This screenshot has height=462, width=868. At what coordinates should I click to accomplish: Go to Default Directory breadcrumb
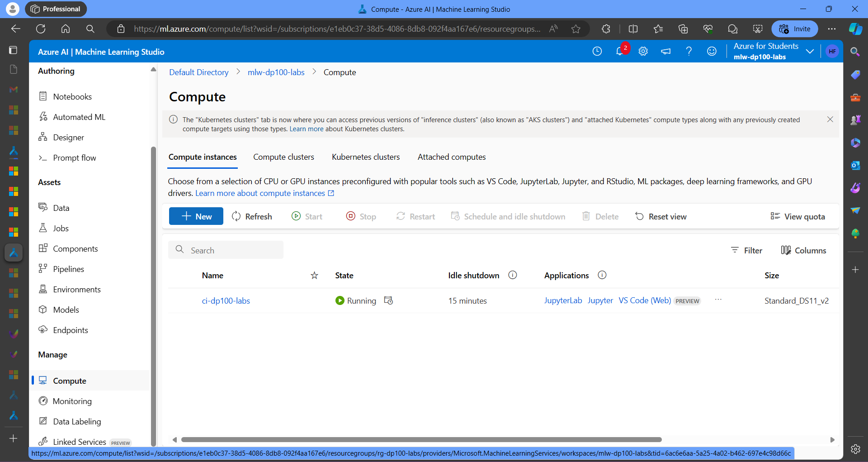199,72
